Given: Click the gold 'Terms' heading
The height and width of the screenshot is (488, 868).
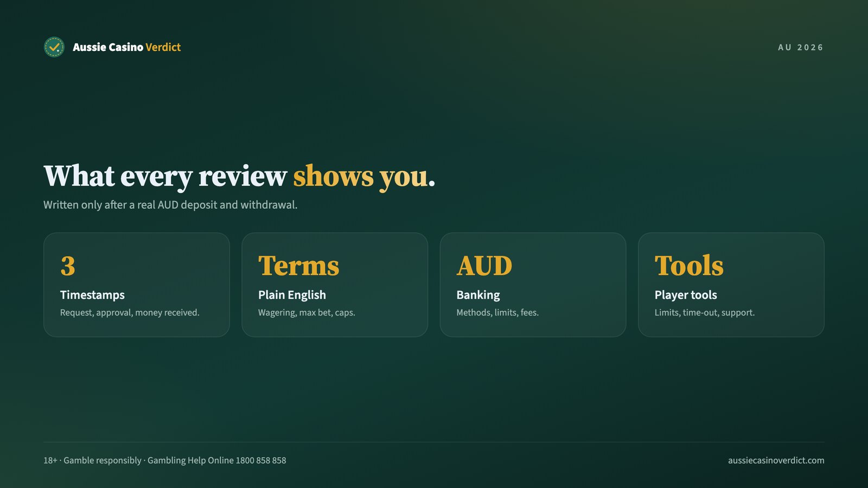Looking at the screenshot, I should (x=299, y=266).
